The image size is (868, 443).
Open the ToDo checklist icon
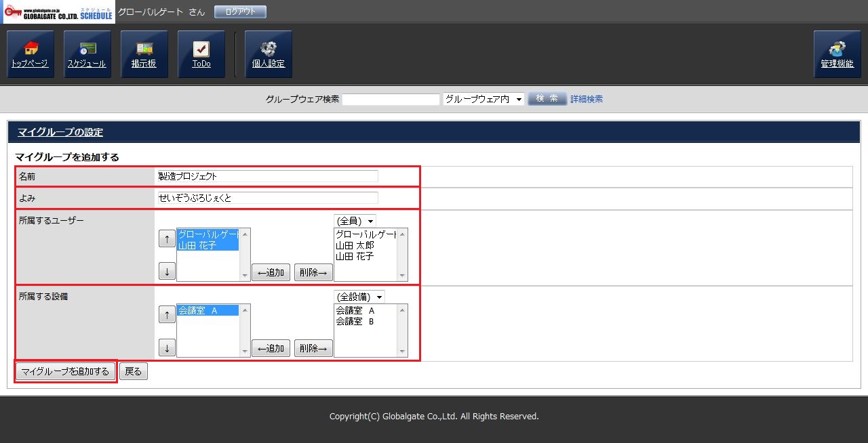(x=201, y=54)
